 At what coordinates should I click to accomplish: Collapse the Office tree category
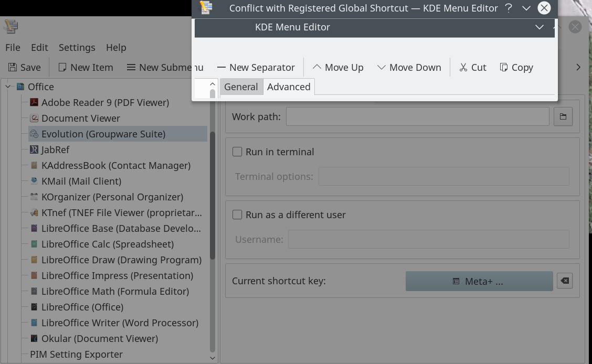7,87
